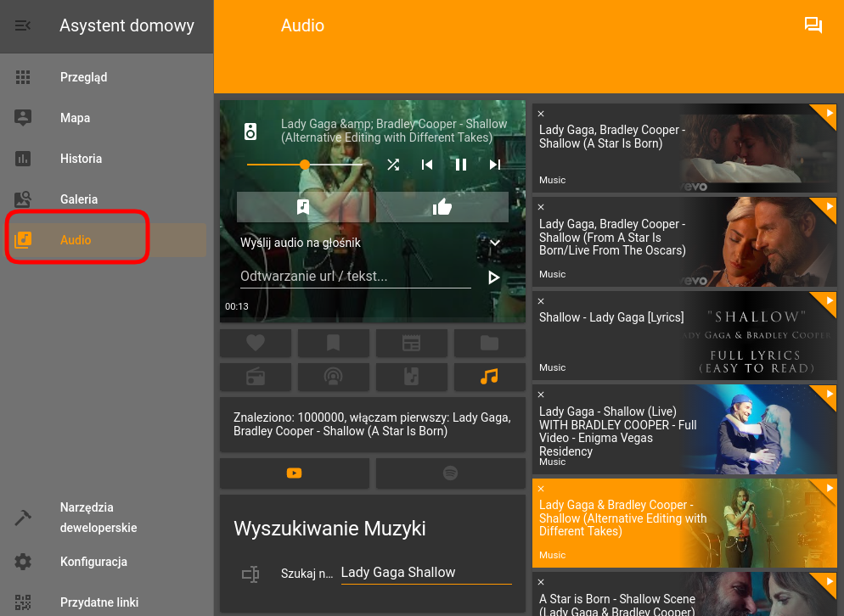Play Alternative Editing corner arrow
This screenshot has height=616, width=844.
click(x=828, y=488)
